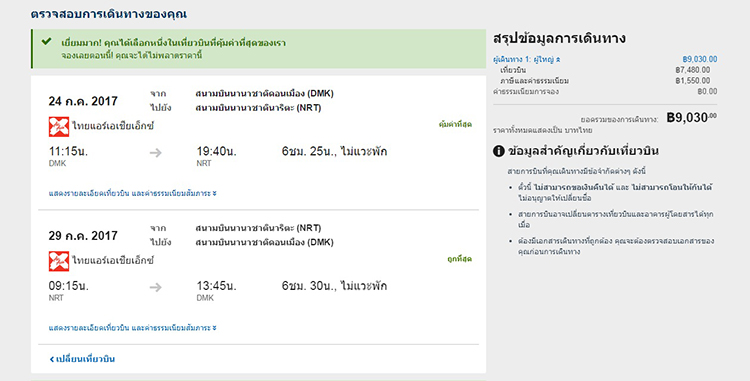
Task: Click the ต้องมีเอกสารเดินทางที่ถูกต้อง bullet
Action: click(616, 246)
